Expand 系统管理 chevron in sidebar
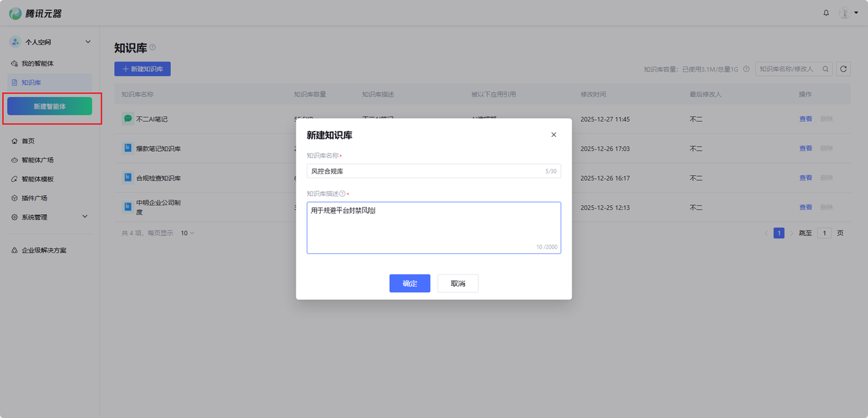 [85, 217]
